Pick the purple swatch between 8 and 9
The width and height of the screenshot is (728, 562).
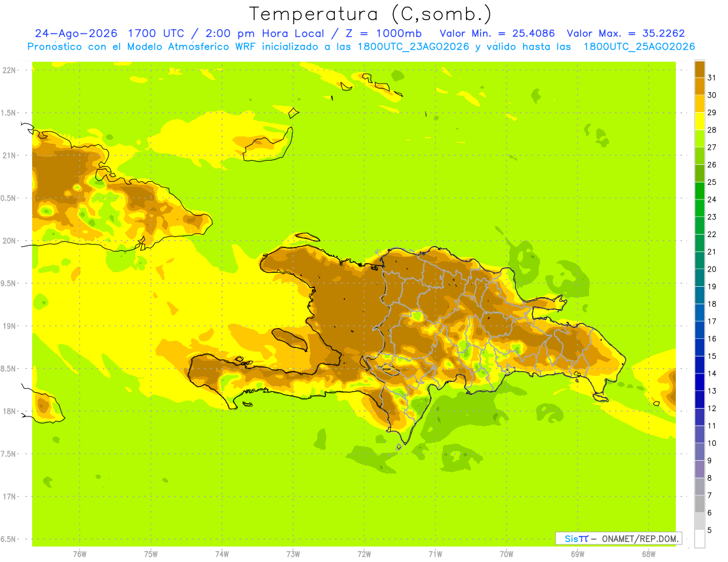coord(699,469)
